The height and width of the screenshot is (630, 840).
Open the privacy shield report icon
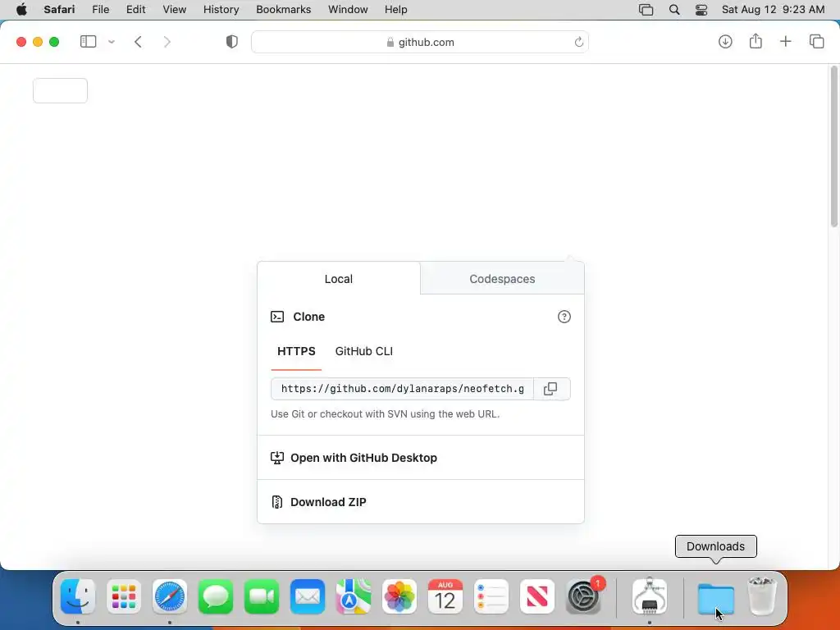232,42
